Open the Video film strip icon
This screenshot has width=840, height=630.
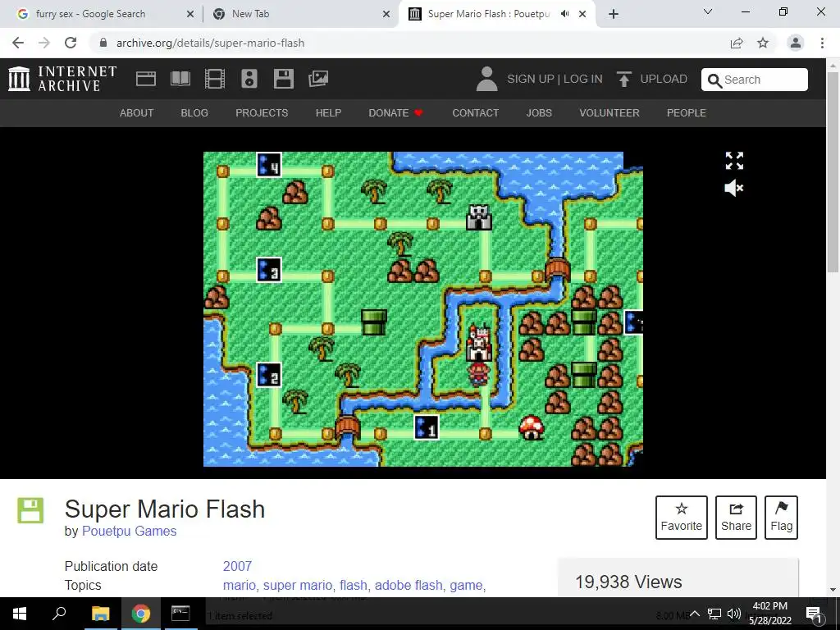(x=215, y=79)
